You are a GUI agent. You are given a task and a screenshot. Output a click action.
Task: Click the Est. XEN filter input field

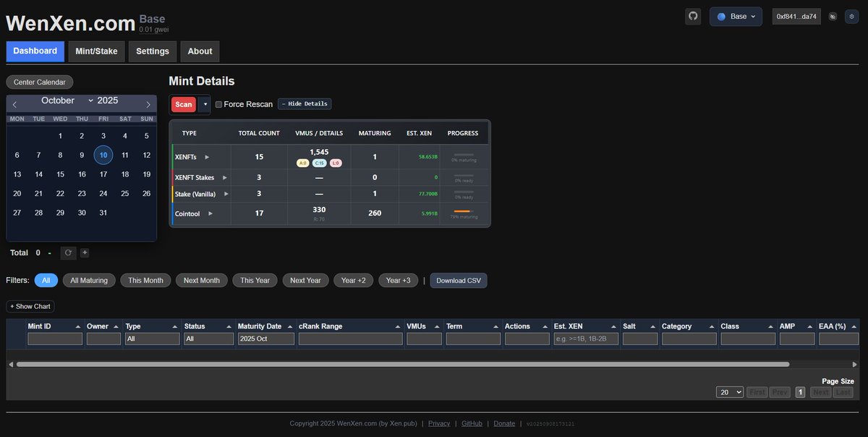point(586,339)
